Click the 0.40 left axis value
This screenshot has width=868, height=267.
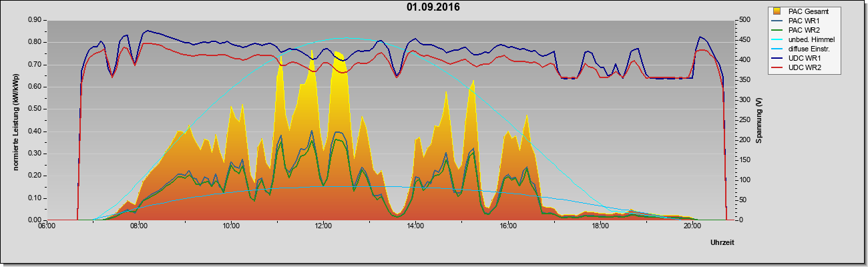(x=35, y=131)
